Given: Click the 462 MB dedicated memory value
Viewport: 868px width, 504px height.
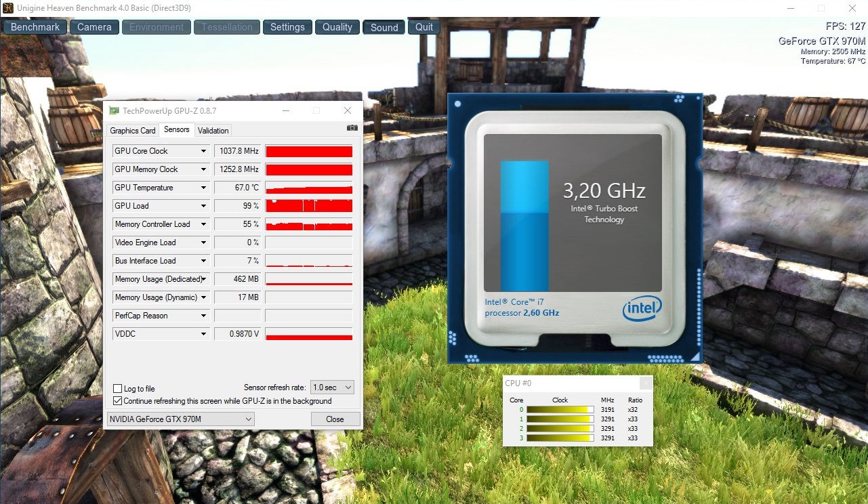Looking at the screenshot, I should point(237,279).
